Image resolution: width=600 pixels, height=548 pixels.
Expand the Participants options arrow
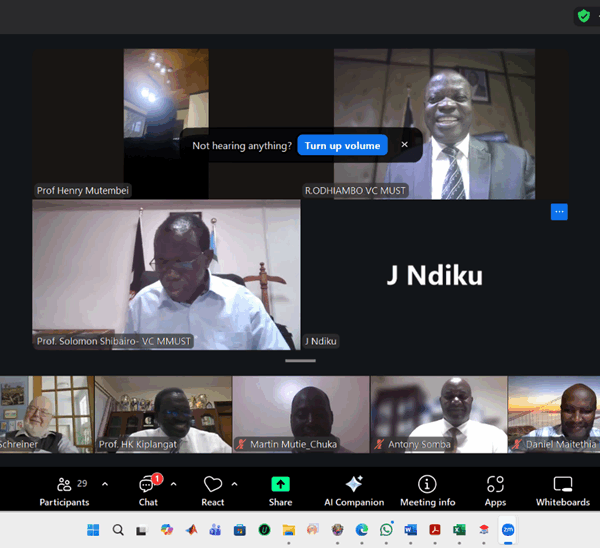105,484
